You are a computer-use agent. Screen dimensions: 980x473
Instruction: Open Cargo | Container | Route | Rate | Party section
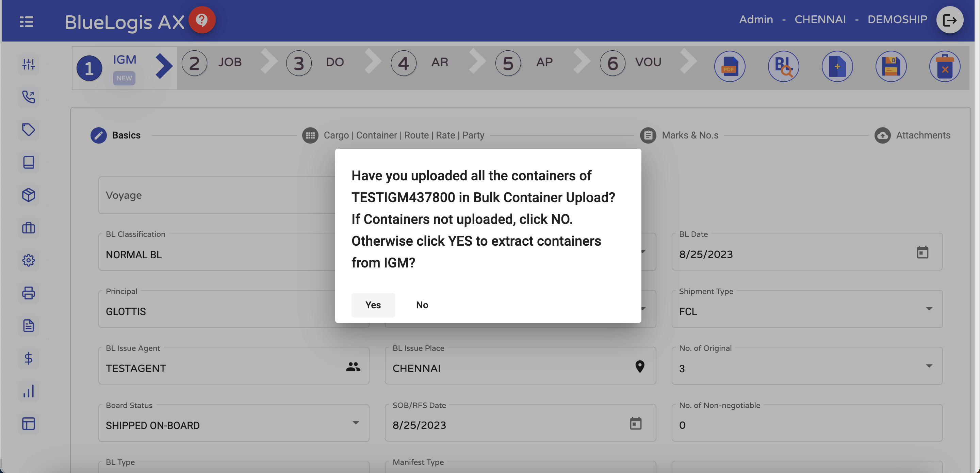pyautogui.click(x=393, y=135)
